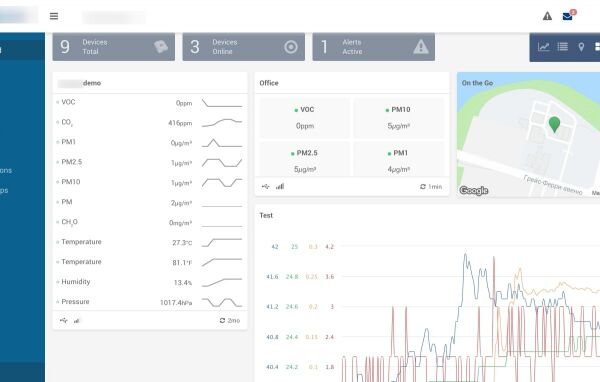Select the PM2.5 tile in Office
600x382 pixels.
(305, 159)
